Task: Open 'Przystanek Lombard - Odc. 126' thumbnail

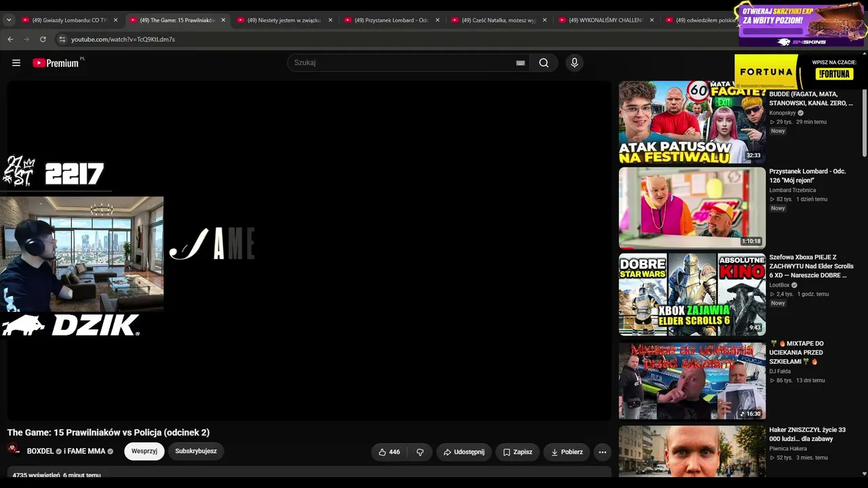Action: (692, 208)
